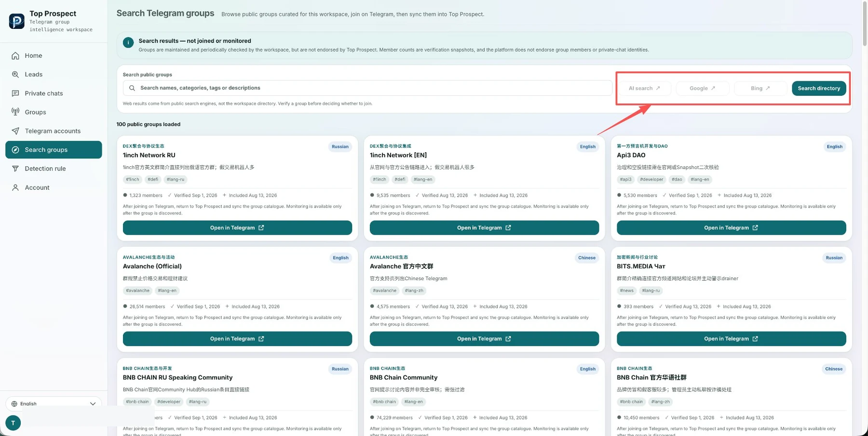This screenshot has height=436, width=868.
Task: Click the BNB Chain 官方华语社群 title
Action: 651,378
